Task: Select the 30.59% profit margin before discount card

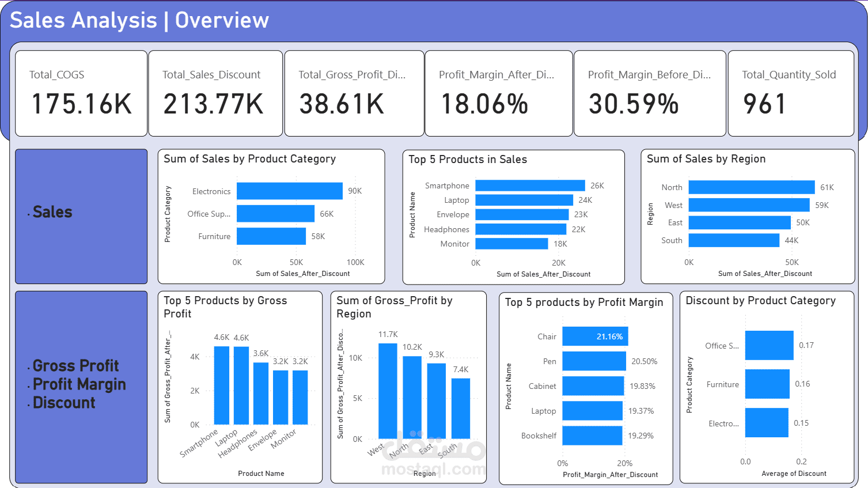Action: [650, 93]
